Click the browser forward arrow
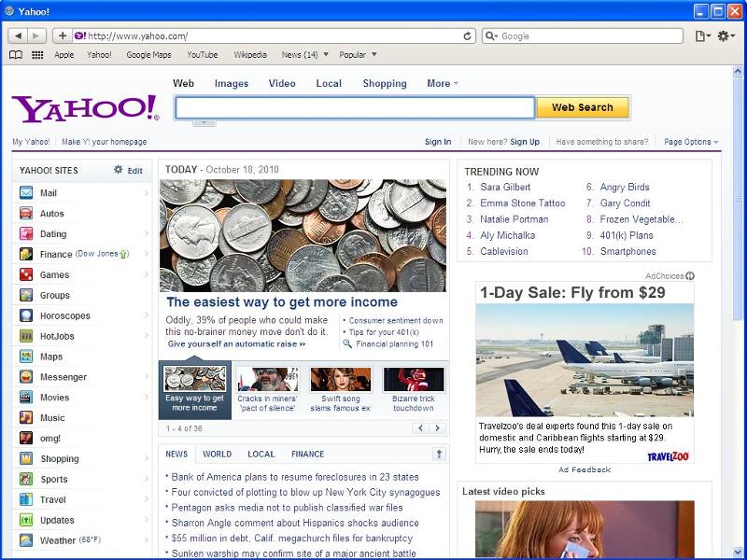Screen dimensions: 747x560 coord(36,35)
